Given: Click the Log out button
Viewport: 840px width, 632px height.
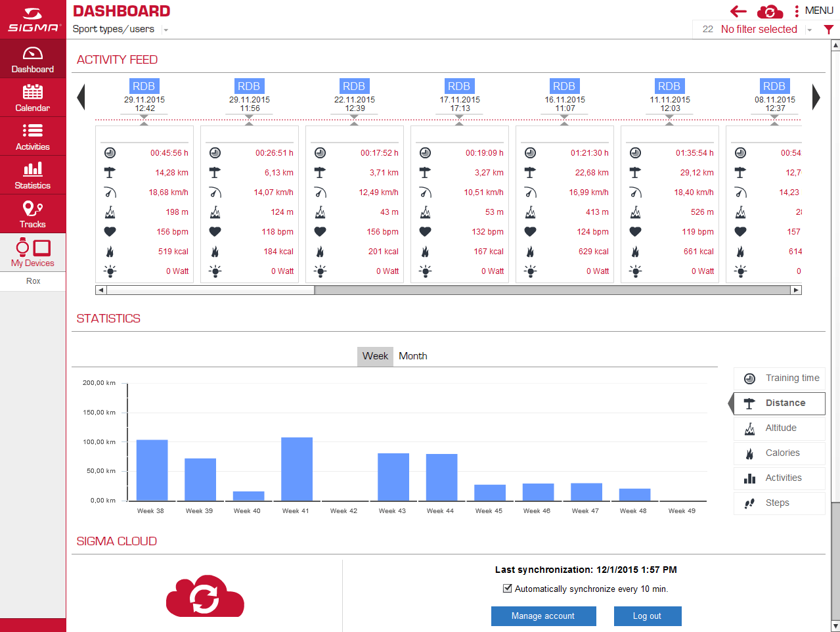Looking at the screenshot, I should click(648, 616).
